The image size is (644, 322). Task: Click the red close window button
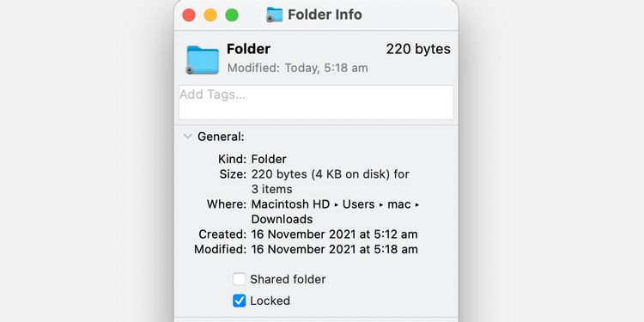(x=189, y=15)
